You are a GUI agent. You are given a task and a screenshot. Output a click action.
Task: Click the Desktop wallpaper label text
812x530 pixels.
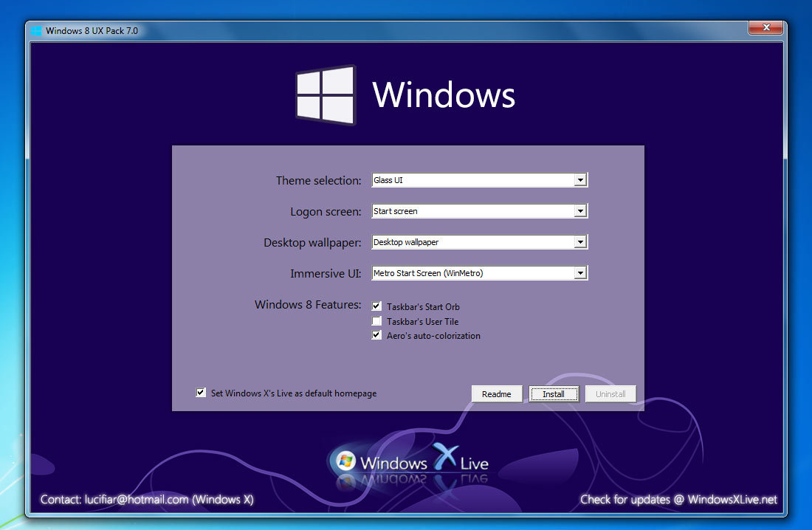click(312, 242)
